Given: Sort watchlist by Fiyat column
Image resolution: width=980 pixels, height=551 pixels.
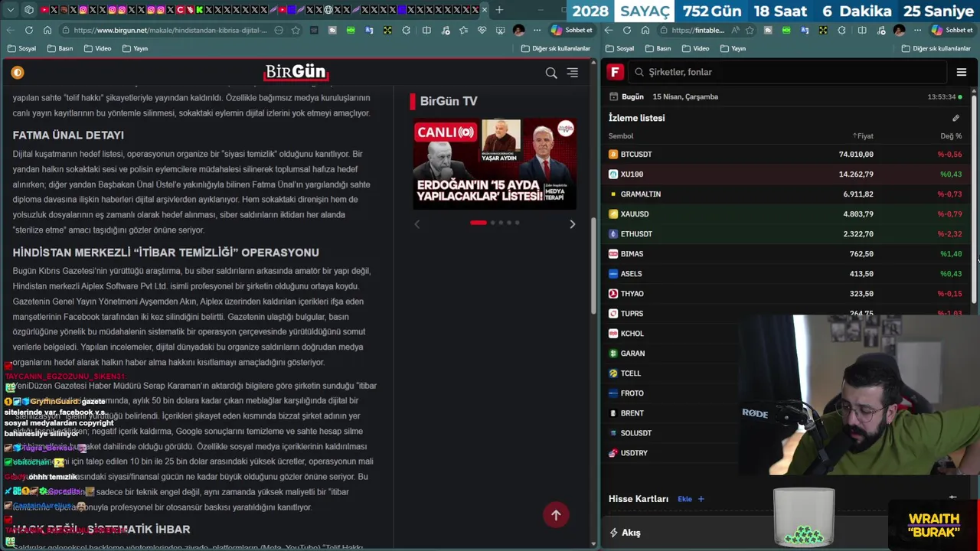Looking at the screenshot, I should coord(863,136).
